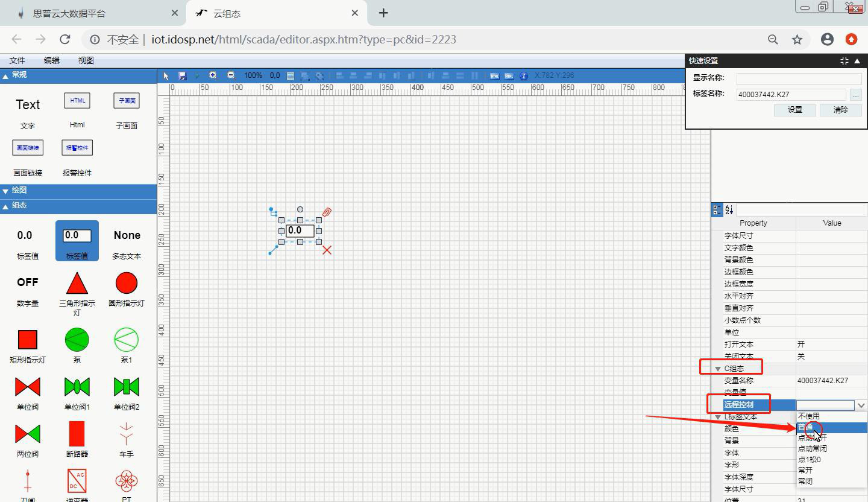Click the 设置 button in quick settings
This screenshot has width=868, height=502.
pos(794,110)
